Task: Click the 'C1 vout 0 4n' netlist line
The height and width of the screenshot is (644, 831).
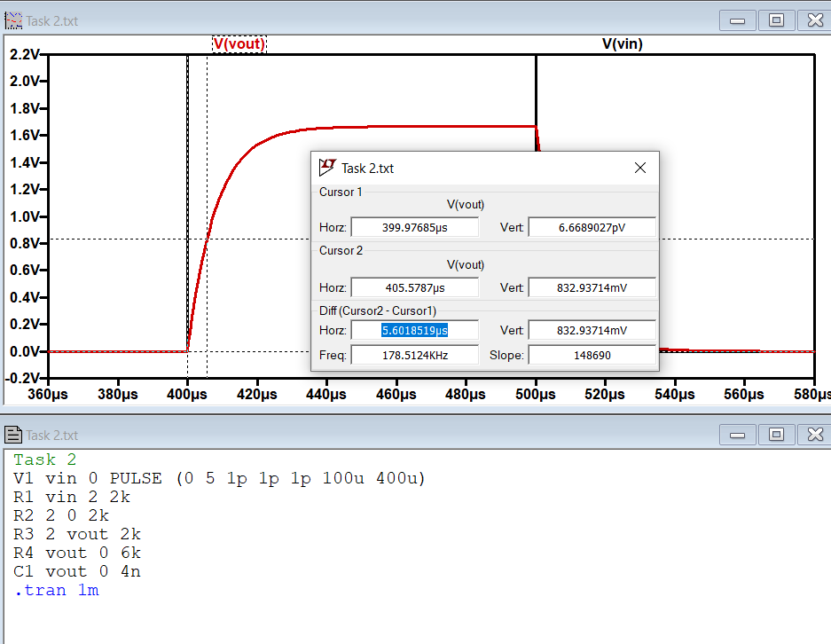Action: pos(77,571)
